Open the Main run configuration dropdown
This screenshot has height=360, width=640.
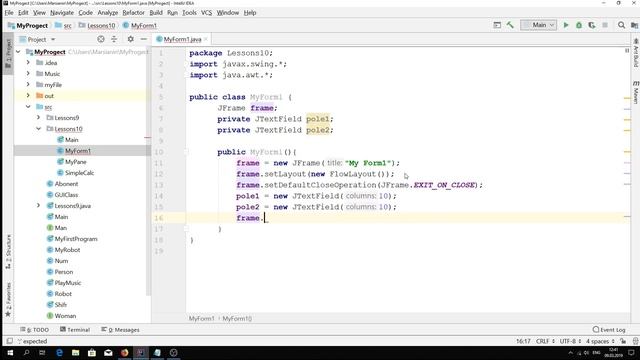(538, 25)
